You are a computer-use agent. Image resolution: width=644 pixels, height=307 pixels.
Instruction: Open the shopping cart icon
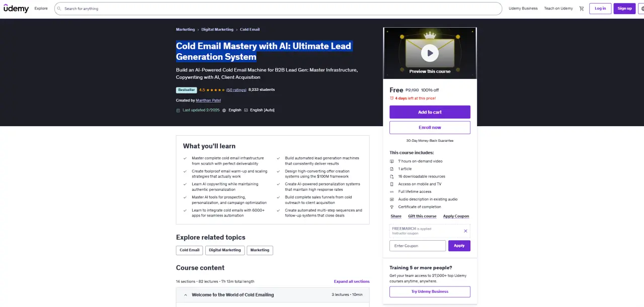[582, 9]
